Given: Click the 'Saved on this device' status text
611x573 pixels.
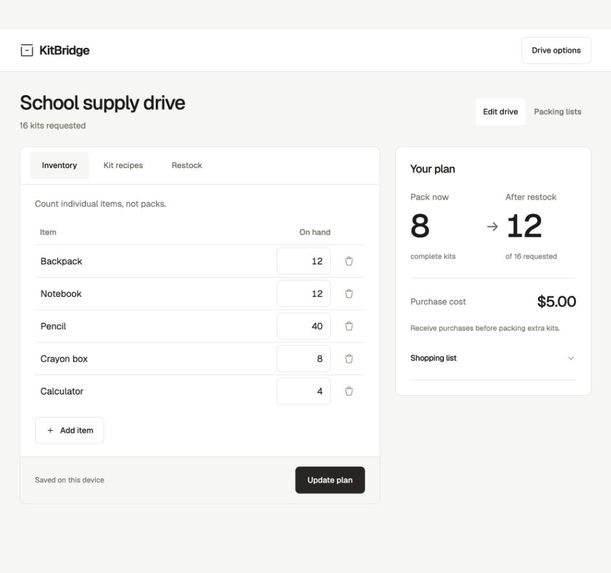Looking at the screenshot, I should point(69,480).
